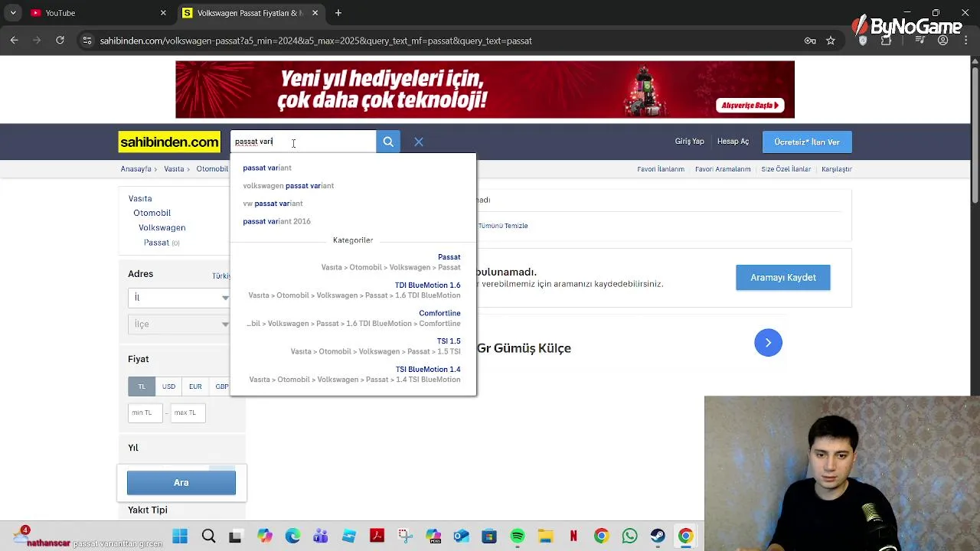
Task: Open Spotify from the taskbar
Action: tap(518, 536)
